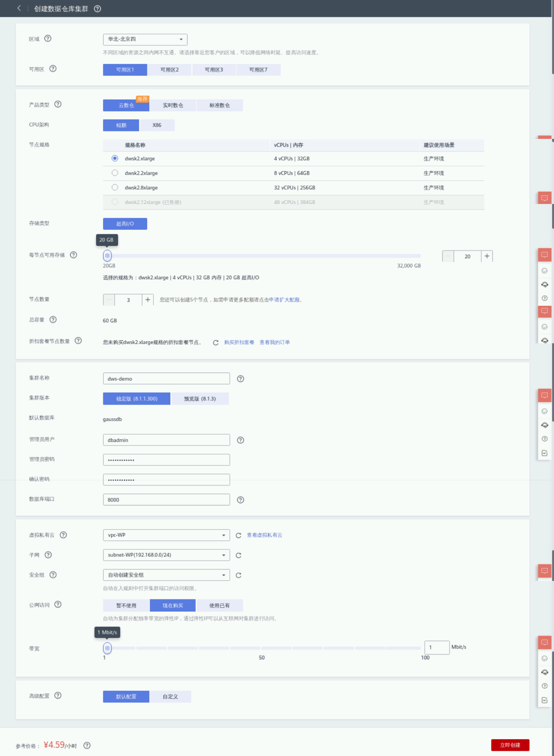The image size is (554, 756).
Task: Refresh the 安全组 list
Action: tap(238, 575)
